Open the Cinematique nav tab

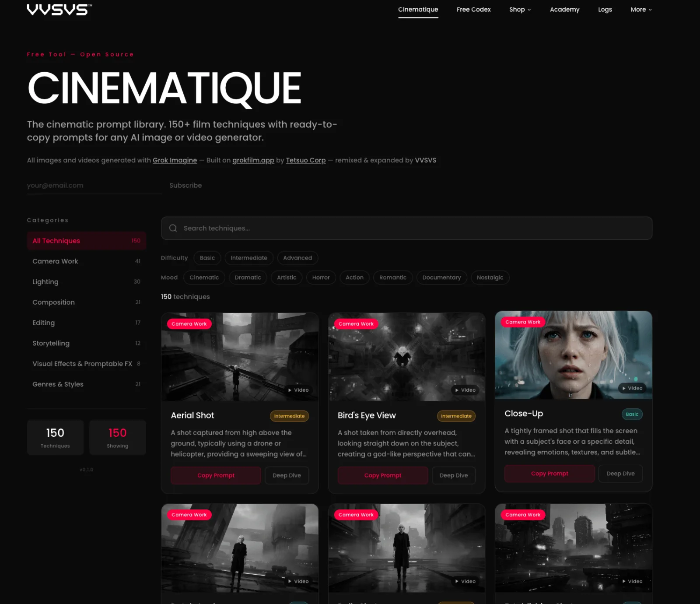click(x=418, y=10)
